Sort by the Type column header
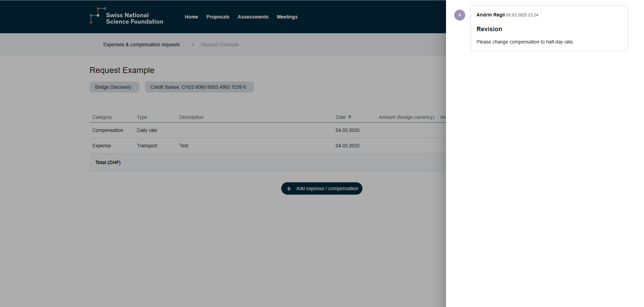Image resolution: width=644 pixels, height=307 pixels. (142, 117)
